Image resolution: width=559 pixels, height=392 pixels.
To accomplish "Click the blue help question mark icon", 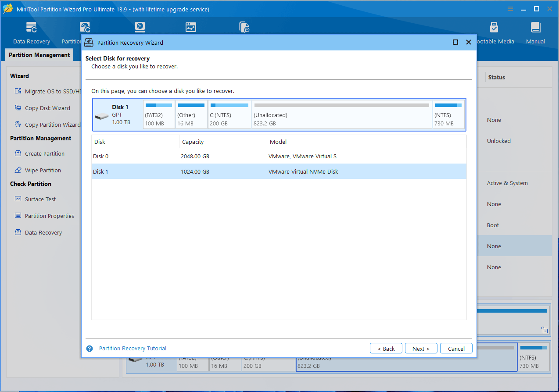I will coord(90,349).
